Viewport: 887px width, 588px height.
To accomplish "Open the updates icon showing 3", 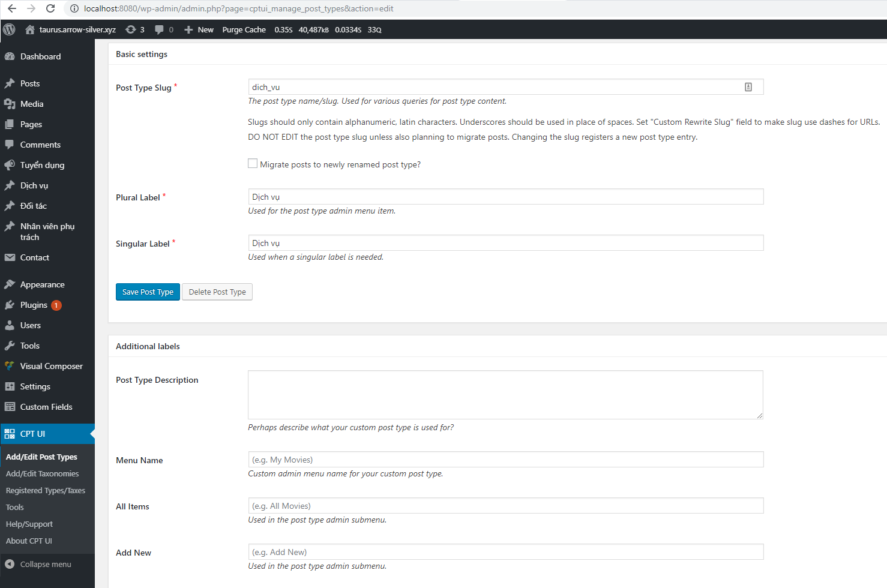I will click(x=130, y=29).
